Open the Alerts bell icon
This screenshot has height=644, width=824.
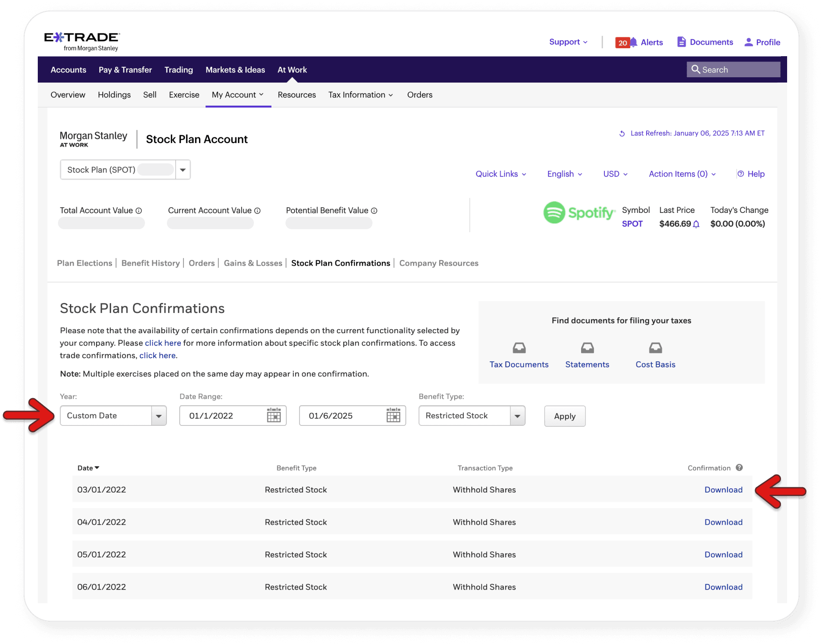[x=633, y=42]
